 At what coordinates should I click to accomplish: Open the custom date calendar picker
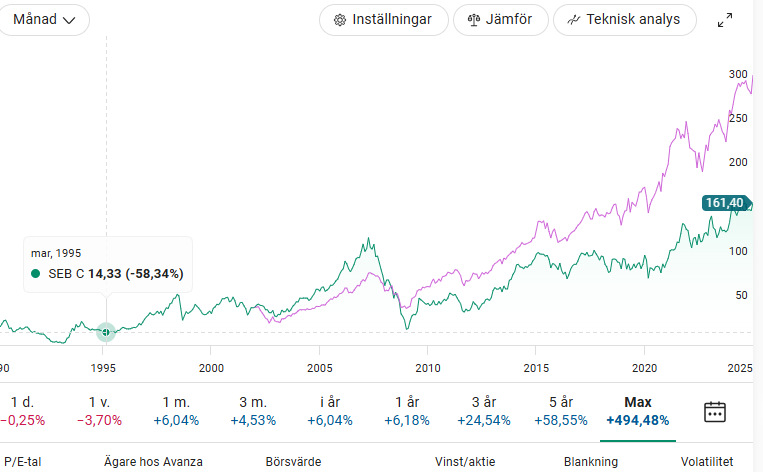[x=714, y=411]
